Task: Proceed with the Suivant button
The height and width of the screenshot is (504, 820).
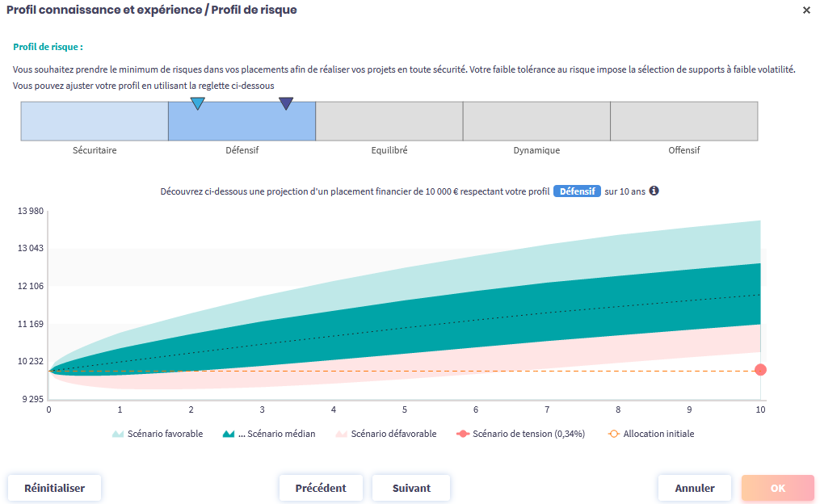Action: 411,488
